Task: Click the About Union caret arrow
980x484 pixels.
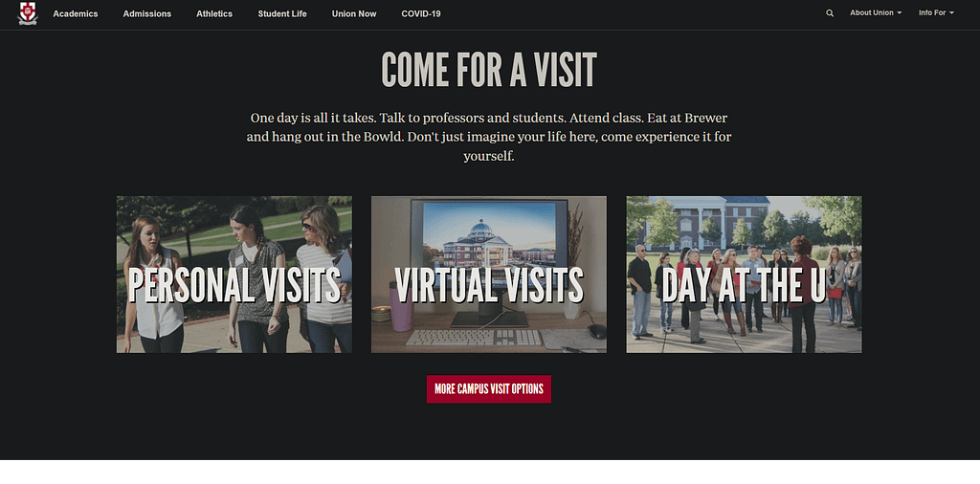Action: pos(900,13)
